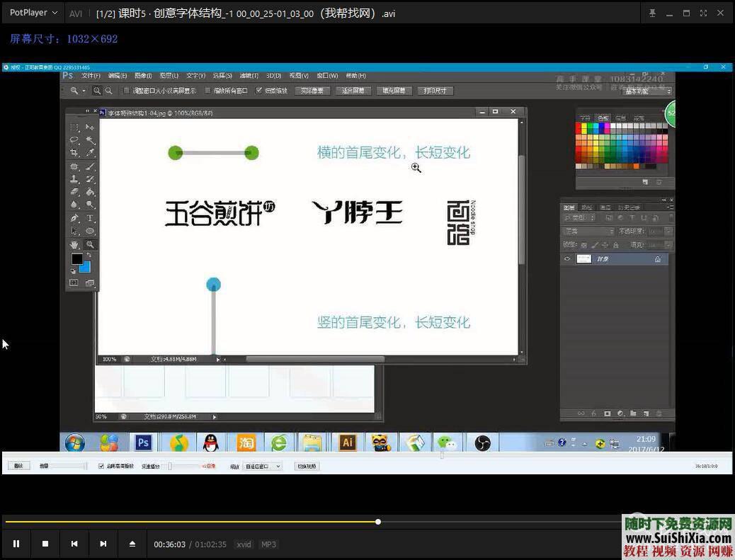735x560 pixels.
Task: Toggle lock transparent pixels button
Action: pos(584,245)
